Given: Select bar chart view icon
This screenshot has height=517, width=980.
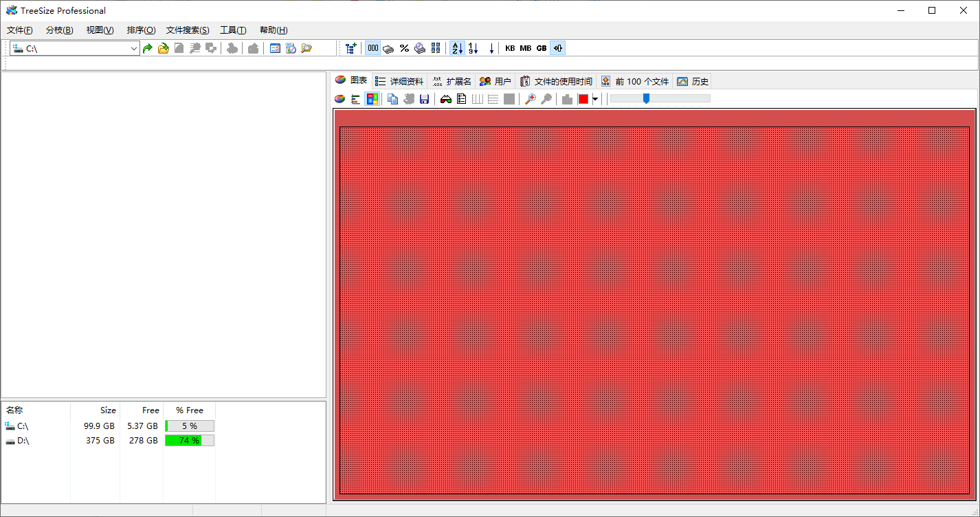Looking at the screenshot, I should 356,99.
